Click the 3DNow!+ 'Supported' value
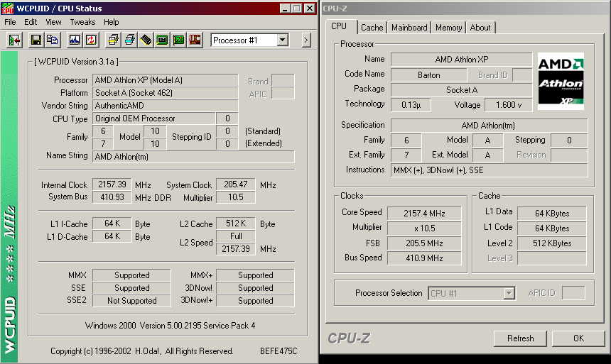Screen dimensions: 611x364 (x=255, y=301)
